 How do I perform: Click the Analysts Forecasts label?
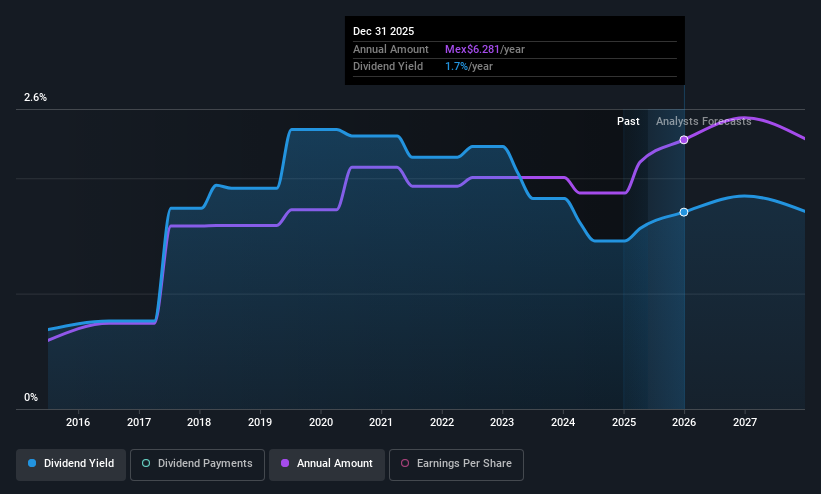click(704, 122)
